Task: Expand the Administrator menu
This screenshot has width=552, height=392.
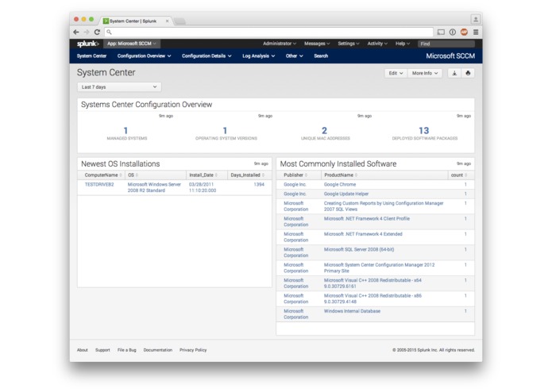Action: pos(280,44)
